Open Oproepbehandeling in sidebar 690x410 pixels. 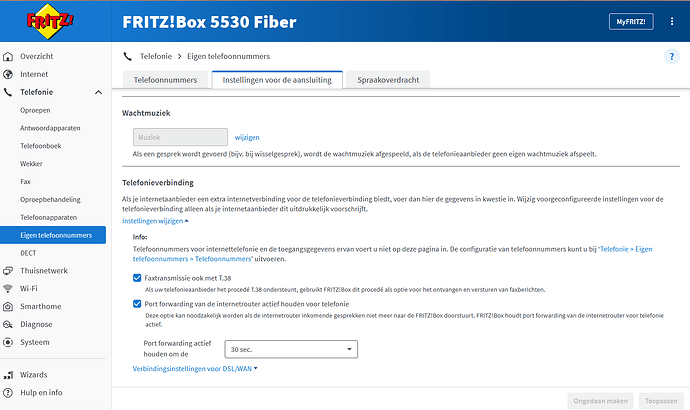click(50, 199)
